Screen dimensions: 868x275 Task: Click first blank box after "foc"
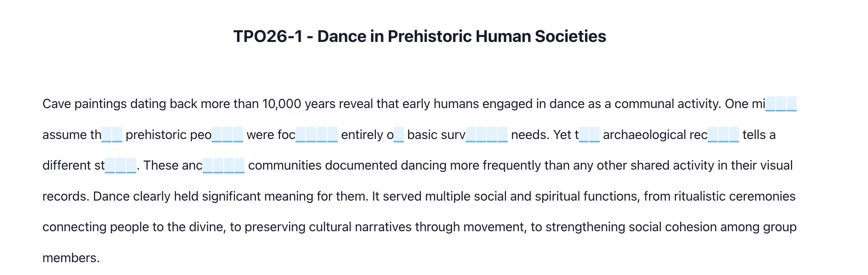pos(301,135)
